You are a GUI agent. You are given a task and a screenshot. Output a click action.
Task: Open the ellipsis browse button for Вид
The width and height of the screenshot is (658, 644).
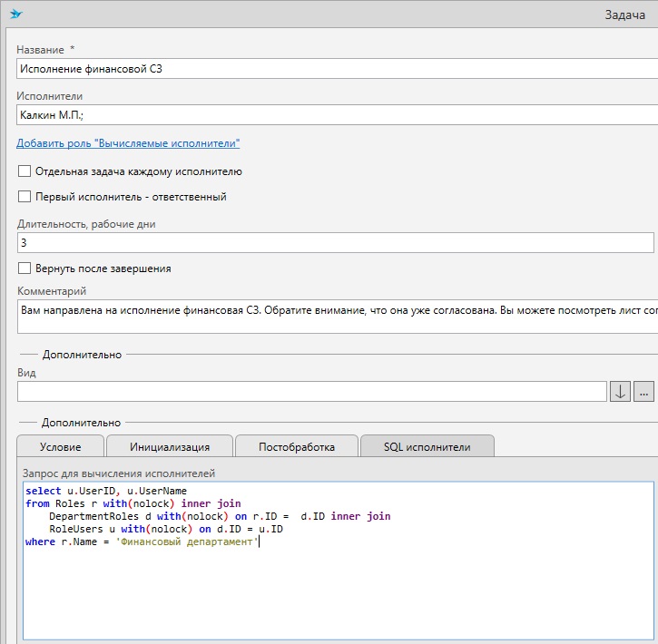coord(643,392)
